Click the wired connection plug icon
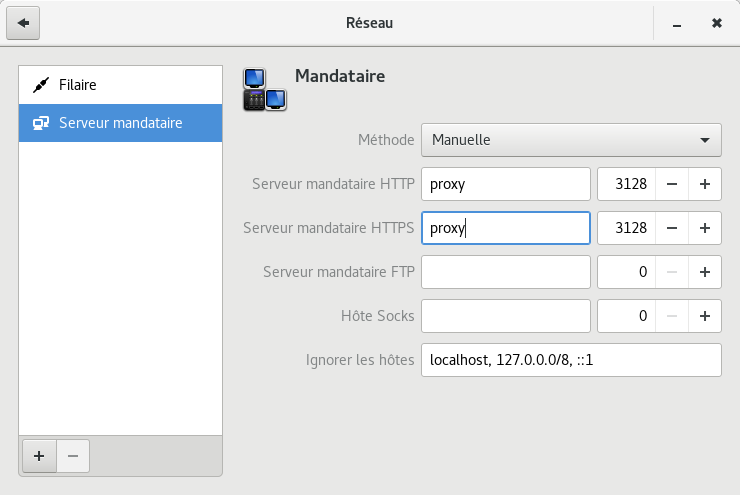 (x=41, y=85)
